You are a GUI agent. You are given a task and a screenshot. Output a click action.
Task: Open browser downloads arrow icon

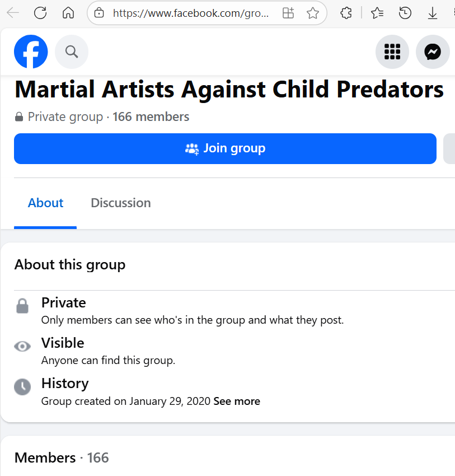click(x=433, y=13)
